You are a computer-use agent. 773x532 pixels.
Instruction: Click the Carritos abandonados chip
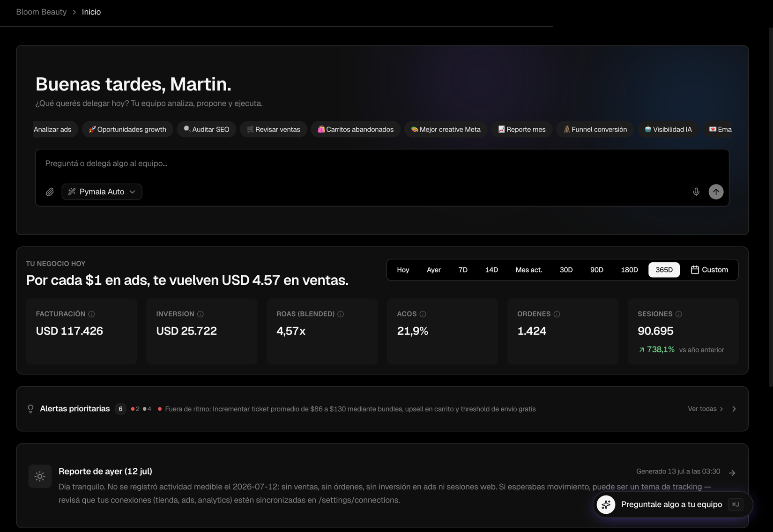(x=356, y=129)
